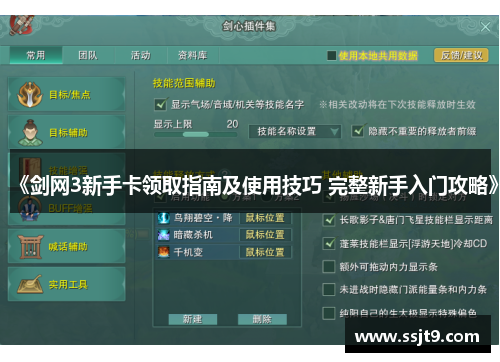
Task: Select 喊话辅助 in the sidebar
Action: pyautogui.click(x=66, y=247)
